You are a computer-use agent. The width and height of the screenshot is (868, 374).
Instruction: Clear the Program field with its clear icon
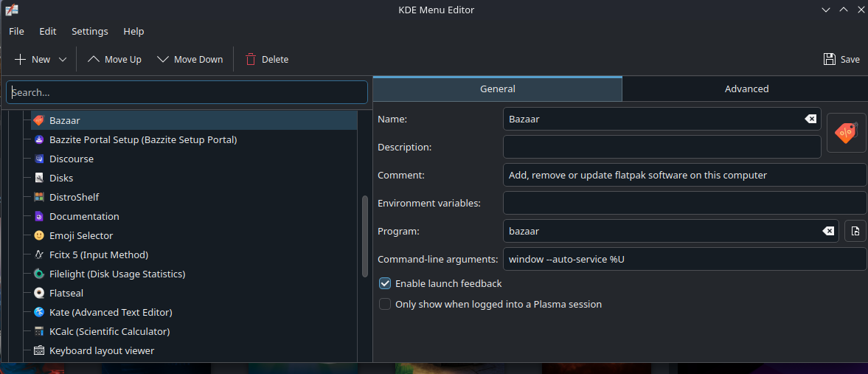click(x=827, y=231)
